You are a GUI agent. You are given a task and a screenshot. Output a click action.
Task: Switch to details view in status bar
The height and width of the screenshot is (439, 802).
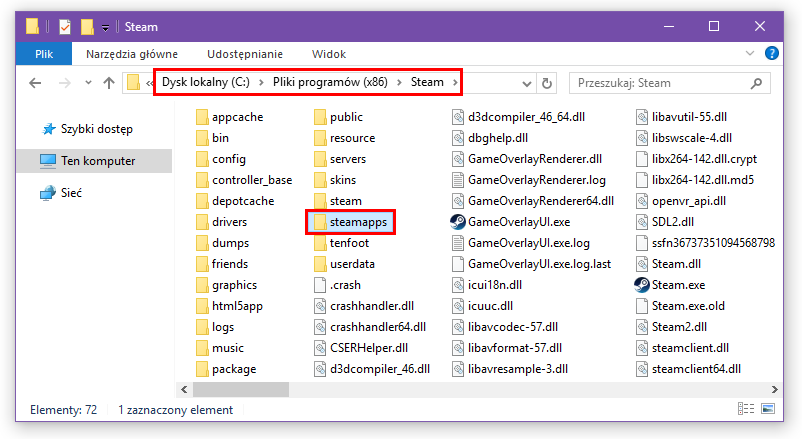[x=743, y=409]
